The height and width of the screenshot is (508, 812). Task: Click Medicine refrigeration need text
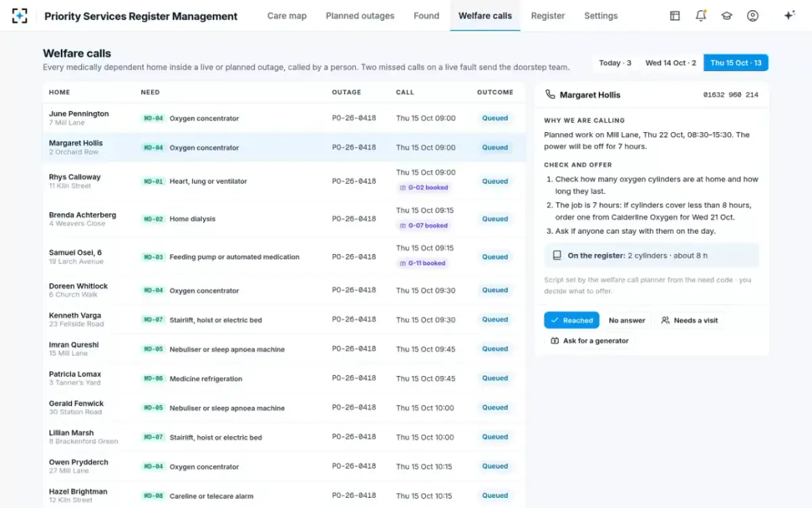point(206,379)
